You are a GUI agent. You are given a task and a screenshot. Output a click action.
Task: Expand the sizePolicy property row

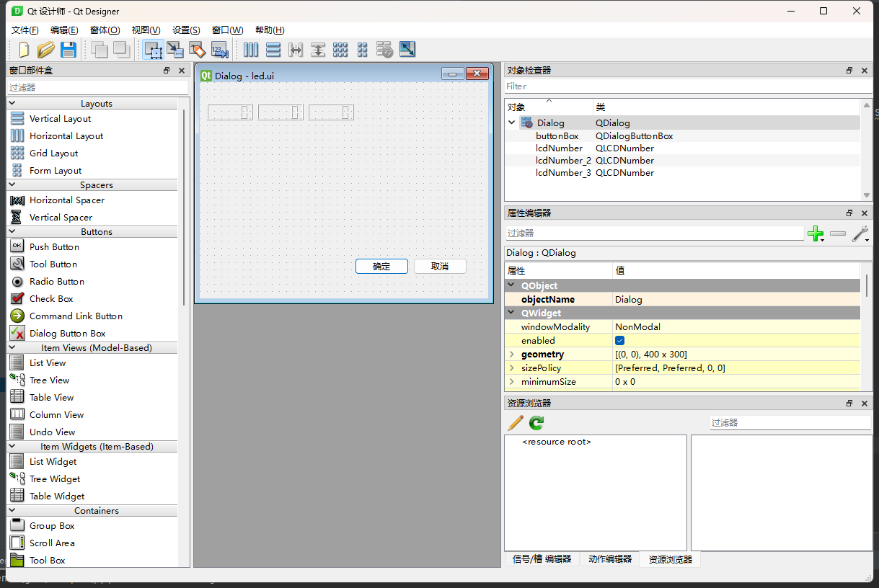511,368
